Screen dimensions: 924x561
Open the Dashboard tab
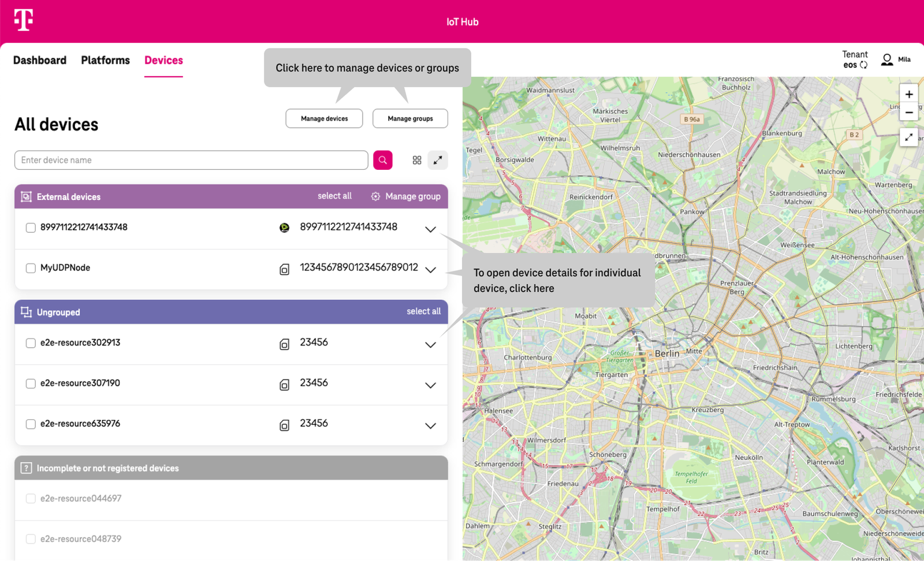click(x=40, y=60)
